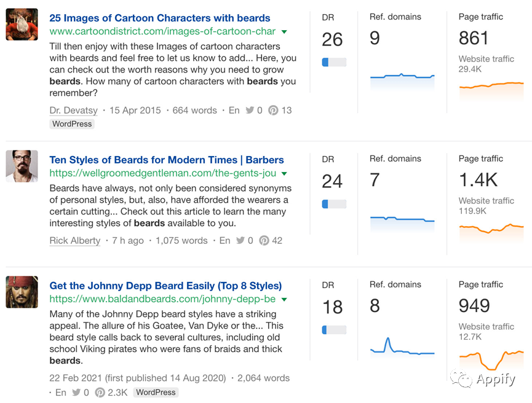Viewport: 532px width, 403px height.
Task: Visit the wellgroomedgentleman.com URL link
Action: (x=163, y=173)
